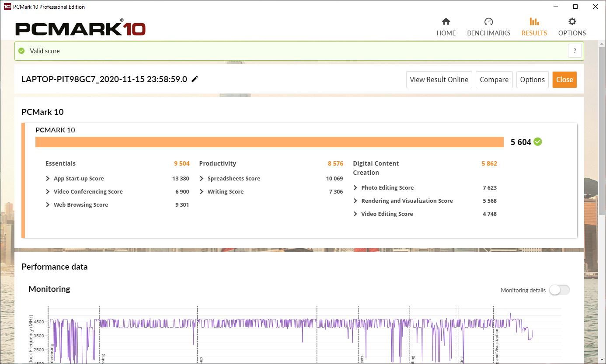Click View Result Online button
The height and width of the screenshot is (364, 606).
[439, 80]
